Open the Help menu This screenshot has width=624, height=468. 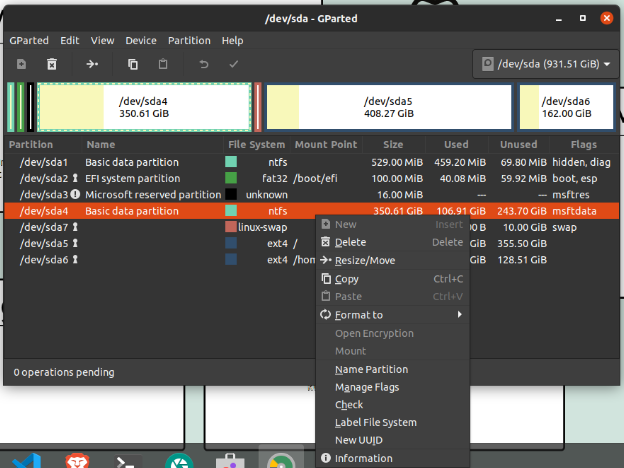point(232,41)
